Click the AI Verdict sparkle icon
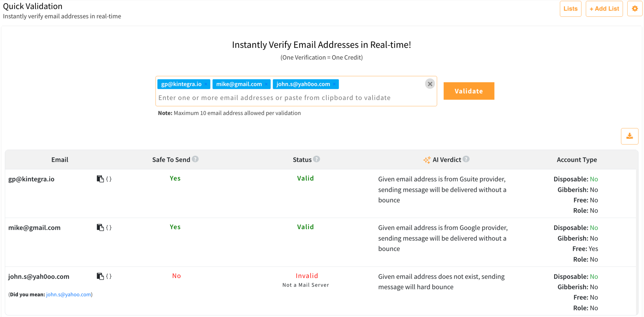 point(427,160)
